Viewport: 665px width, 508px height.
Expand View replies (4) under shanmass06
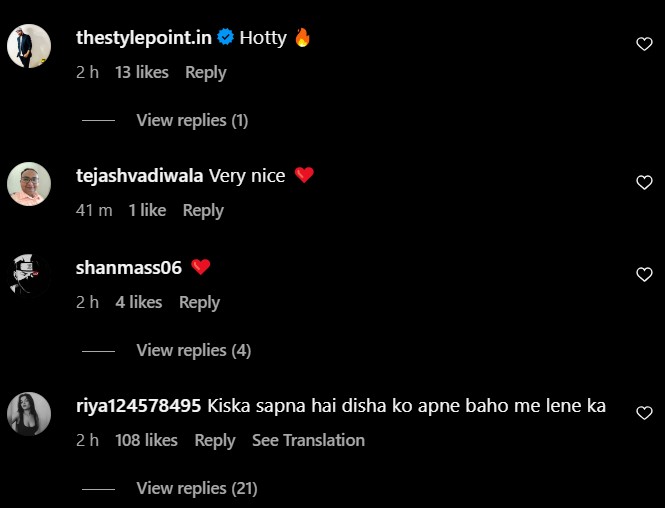pyautogui.click(x=192, y=350)
